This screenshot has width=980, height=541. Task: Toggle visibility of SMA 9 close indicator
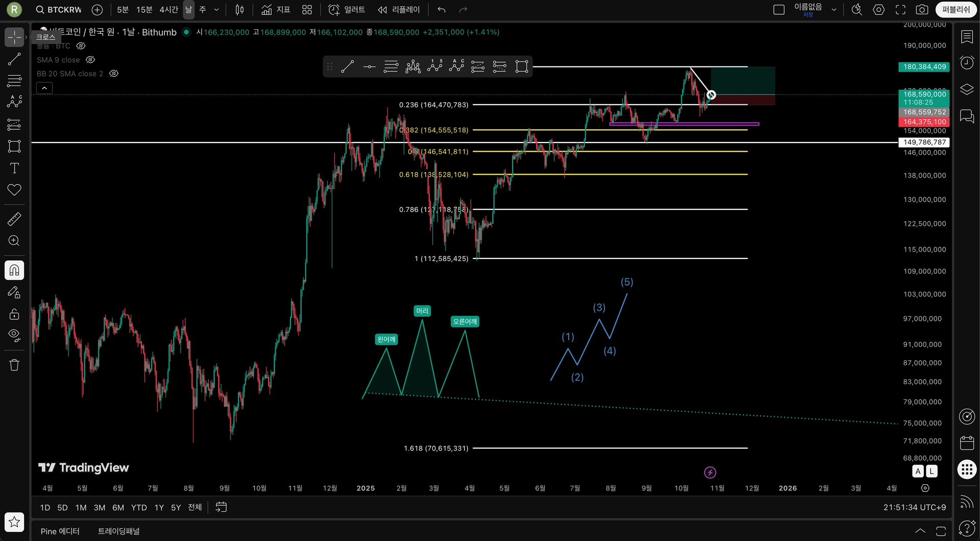[x=90, y=60]
